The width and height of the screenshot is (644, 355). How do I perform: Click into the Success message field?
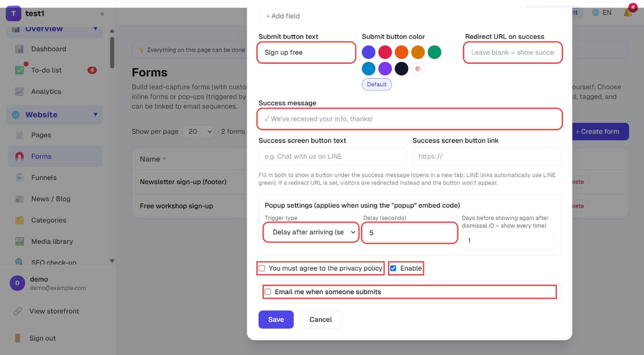(x=410, y=119)
